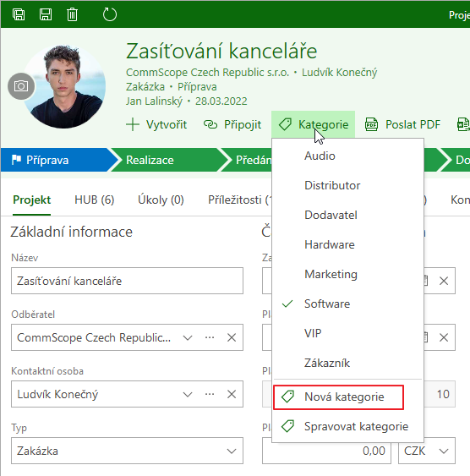Viewport: 470px width, 476px height.
Task: Choose Zákazník category from menu
Action: click(x=347, y=363)
